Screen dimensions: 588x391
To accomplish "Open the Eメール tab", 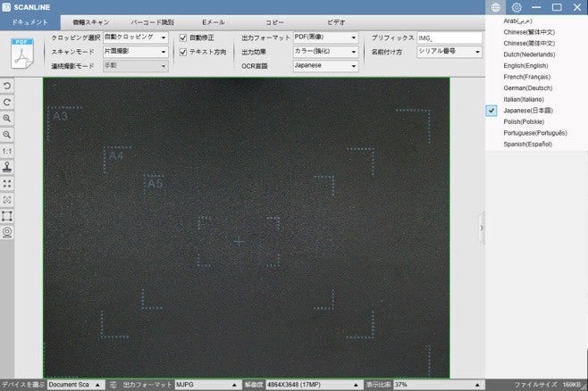I will [214, 21].
